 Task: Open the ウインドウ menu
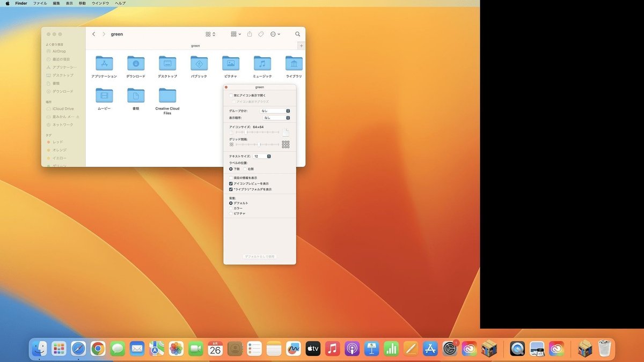pos(100,3)
